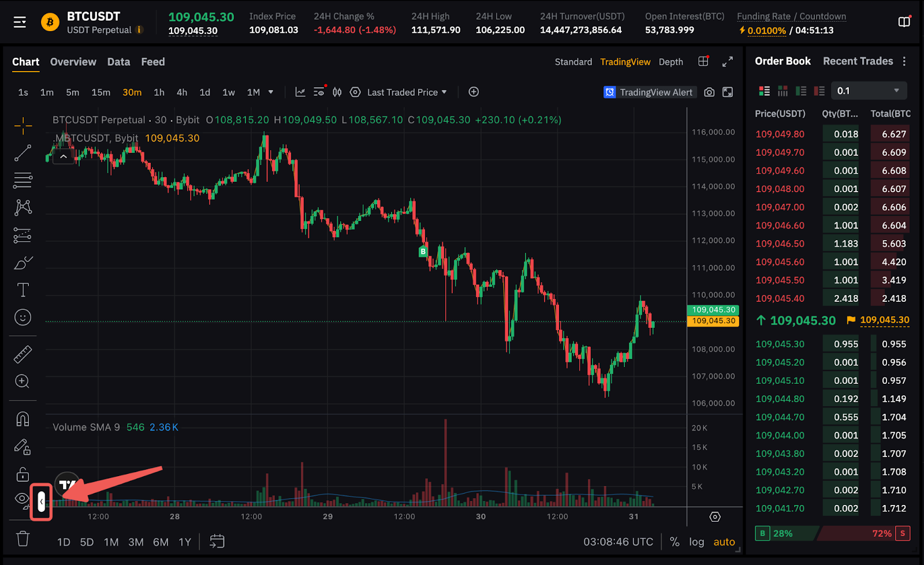This screenshot has width=924, height=565.
Task: Select the trend line drawing tool
Action: click(23, 153)
